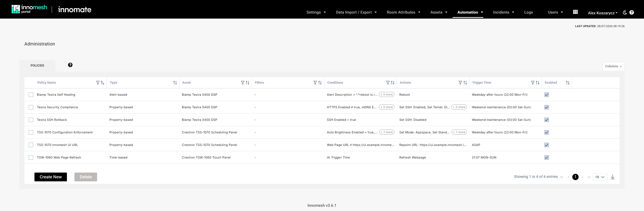This screenshot has width=644, height=211.
Task: Open the Automation dropdown menu
Action: [x=470, y=12]
